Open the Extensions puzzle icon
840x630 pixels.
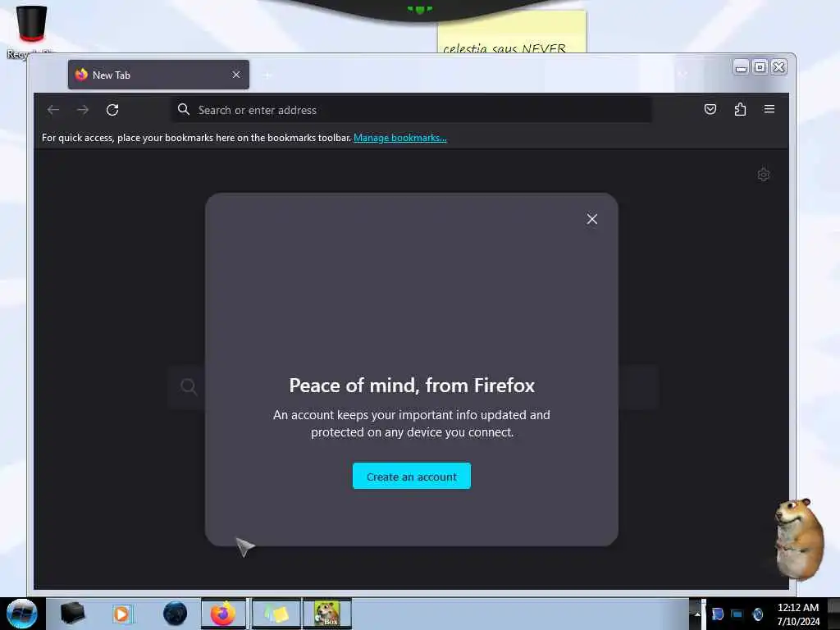pyautogui.click(x=740, y=109)
